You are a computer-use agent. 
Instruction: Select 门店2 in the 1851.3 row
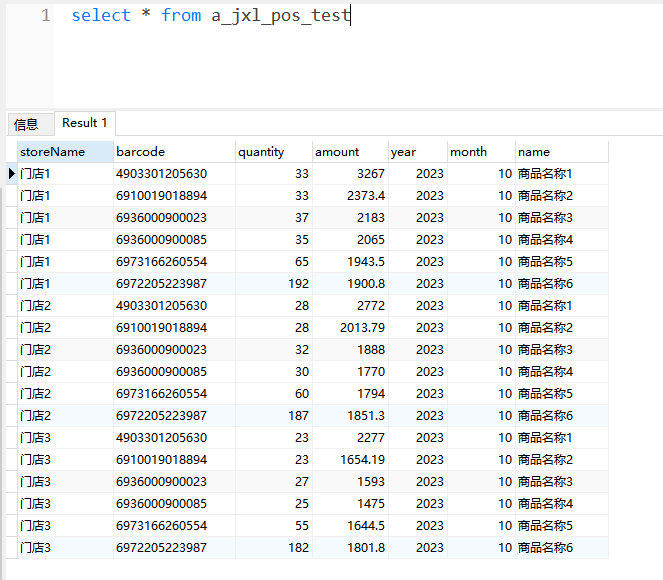click(65, 416)
